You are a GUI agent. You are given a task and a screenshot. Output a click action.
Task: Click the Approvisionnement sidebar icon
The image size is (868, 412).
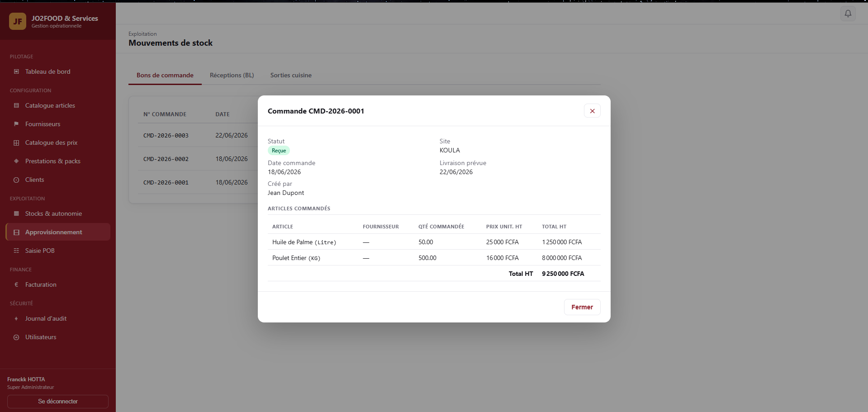(16, 232)
